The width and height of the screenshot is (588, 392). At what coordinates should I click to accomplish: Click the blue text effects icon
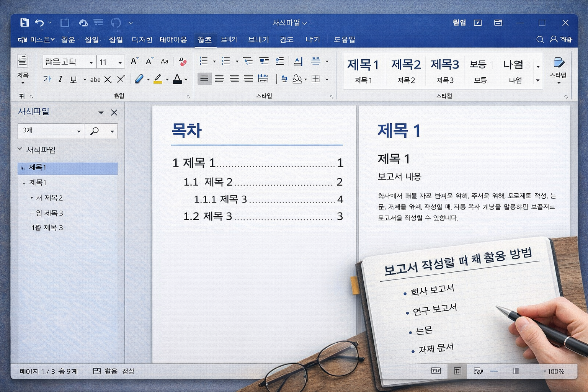[139, 79]
